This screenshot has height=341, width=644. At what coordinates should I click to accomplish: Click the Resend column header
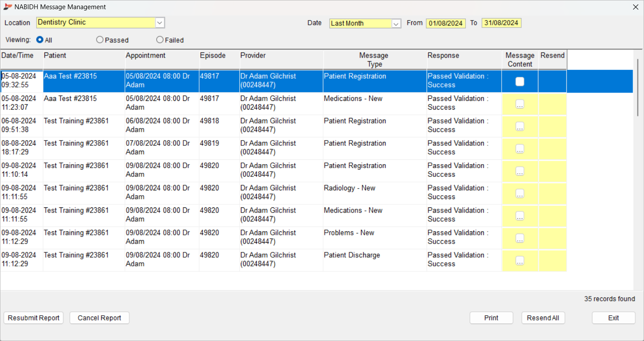pos(552,60)
